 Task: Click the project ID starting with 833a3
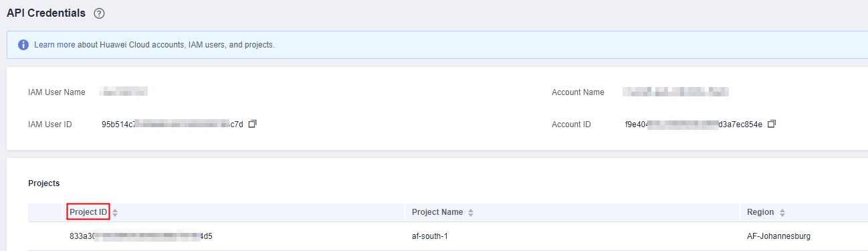coord(146,236)
